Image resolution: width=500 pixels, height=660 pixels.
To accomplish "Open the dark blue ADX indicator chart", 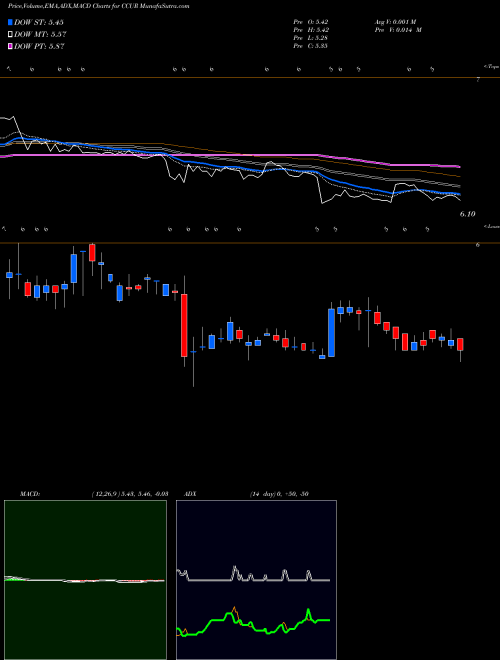I will pos(256,580).
